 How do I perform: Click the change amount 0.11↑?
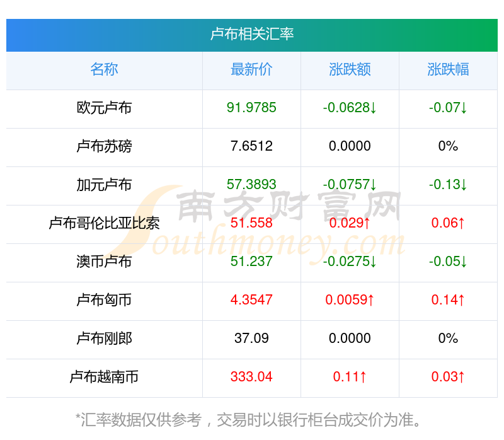click(350, 377)
